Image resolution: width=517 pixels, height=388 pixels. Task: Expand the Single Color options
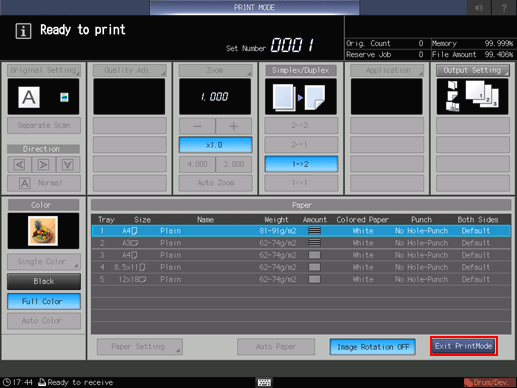tap(44, 262)
